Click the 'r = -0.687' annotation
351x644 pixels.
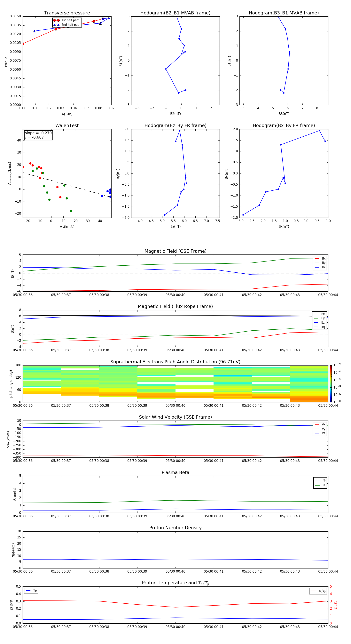(35, 137)
